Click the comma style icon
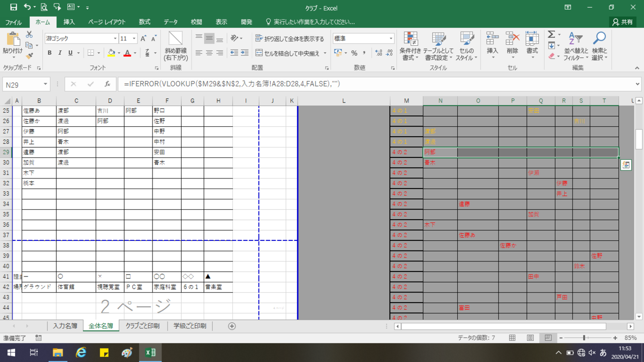Screen dimensions: 644x362 click(x=364, y=53)
